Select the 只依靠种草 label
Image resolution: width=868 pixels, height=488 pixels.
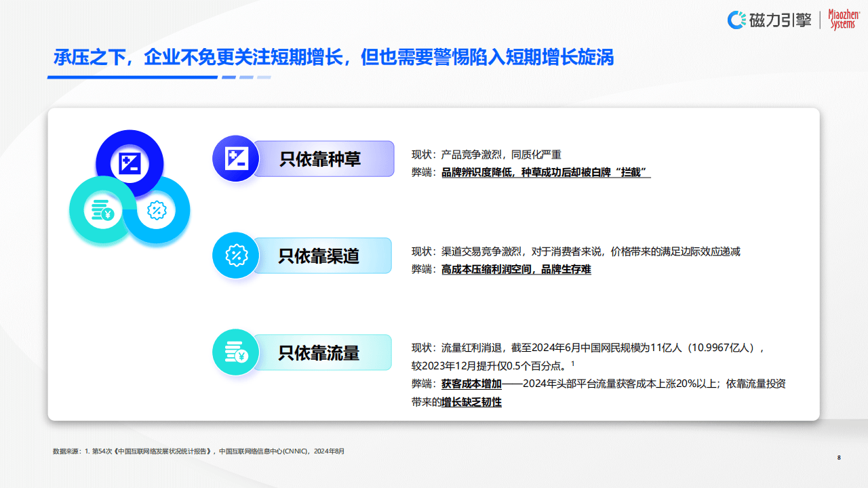[320, 159]
